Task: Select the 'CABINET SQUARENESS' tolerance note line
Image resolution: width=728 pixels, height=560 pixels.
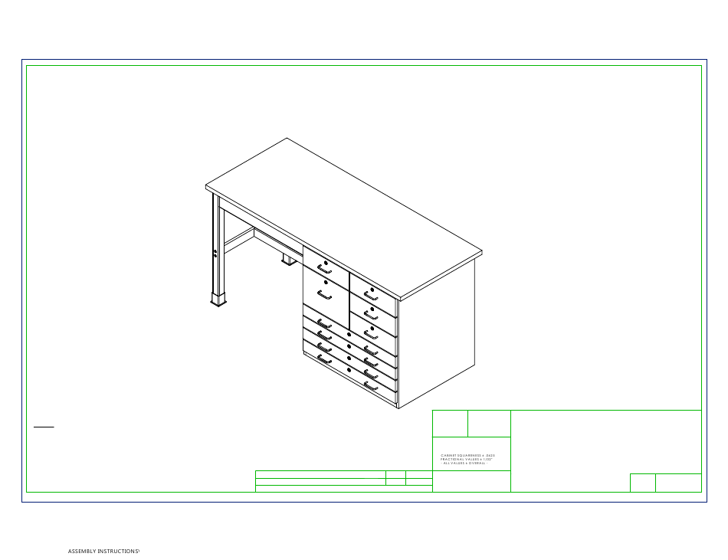Action: 467,456
